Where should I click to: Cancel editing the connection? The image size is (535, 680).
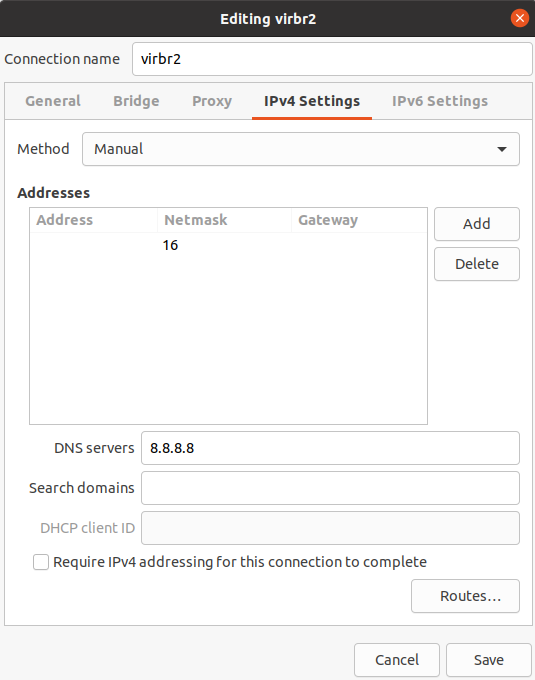pos(397,660)
